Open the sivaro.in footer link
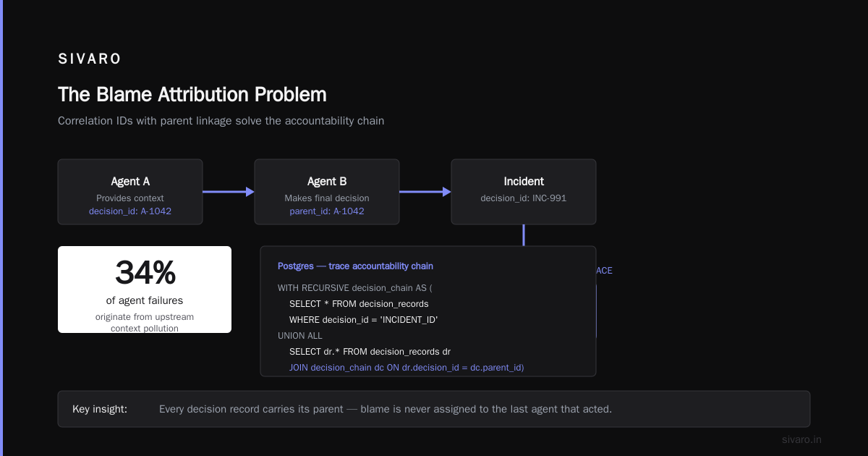The height and width of the screenshot is (456, 868). click(801, 439)
